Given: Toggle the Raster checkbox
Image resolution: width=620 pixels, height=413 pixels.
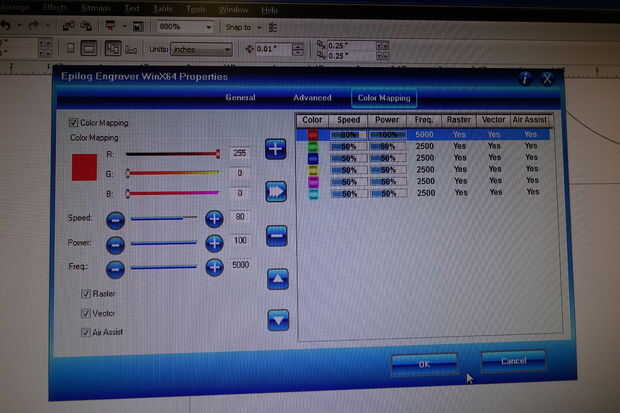Looking at the screenshot, I should (x=86, y=294).
